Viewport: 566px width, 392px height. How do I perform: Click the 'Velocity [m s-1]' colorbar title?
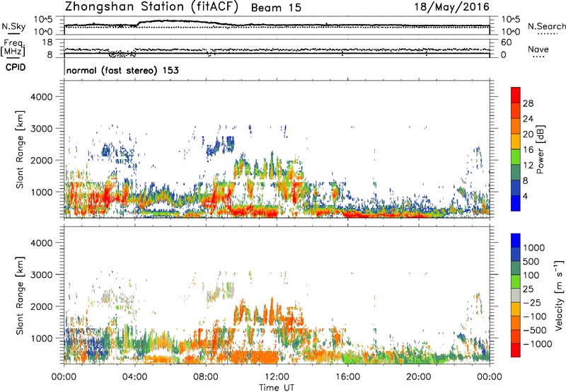[559, 294]
